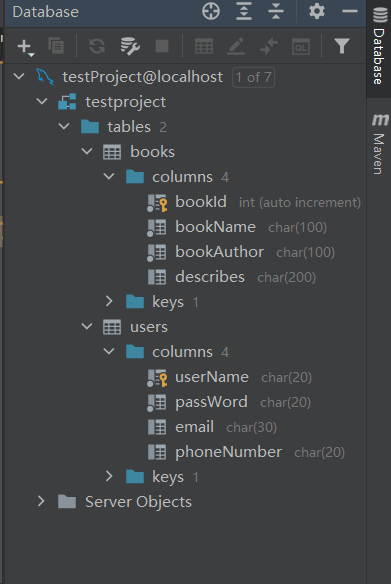This screenshot has width=391, height=584.
Task: Select the phoneNumber column
Action: click(228, 453)
